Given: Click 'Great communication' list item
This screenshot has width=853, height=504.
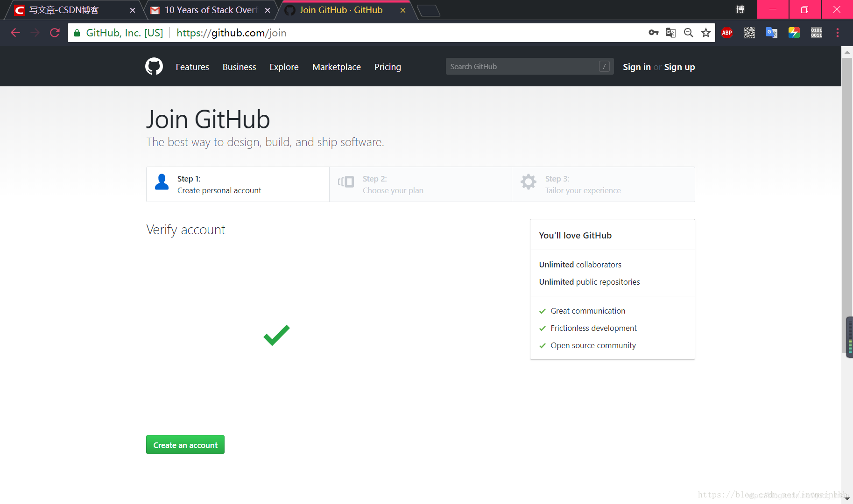Looking at the screenshot, I should point(588,311).
